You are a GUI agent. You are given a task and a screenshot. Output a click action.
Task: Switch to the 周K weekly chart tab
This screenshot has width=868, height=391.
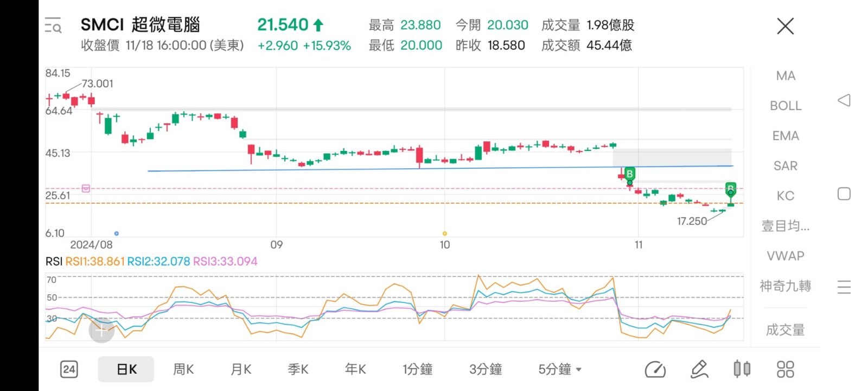(183, 369)
